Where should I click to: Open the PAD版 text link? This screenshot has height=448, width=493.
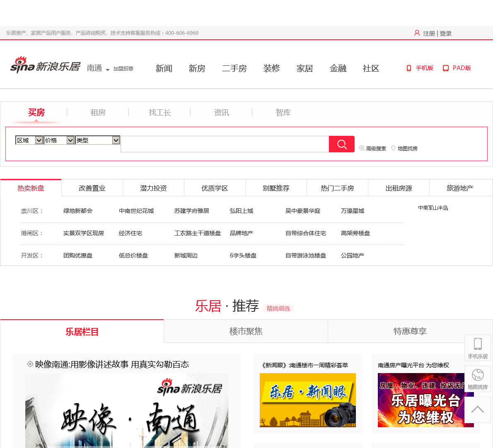click(x=462, y=68)
